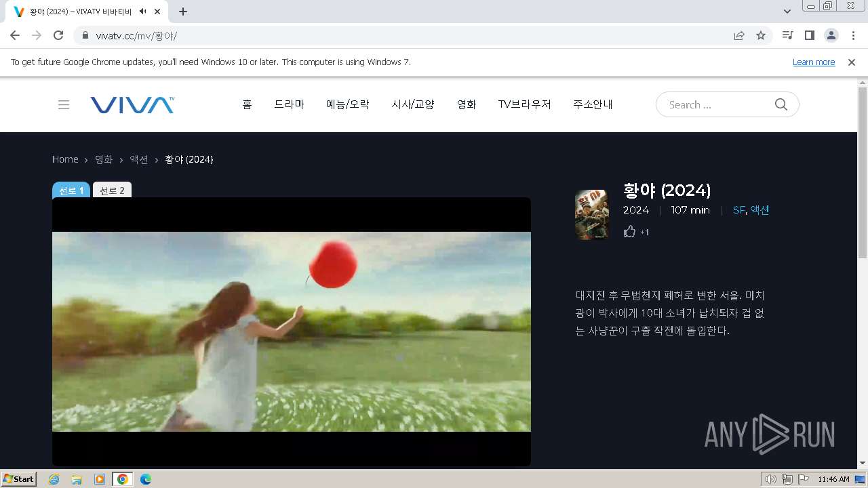This screenshot has width=868, height=488.
Task: Reload the page
Action: 58,35
